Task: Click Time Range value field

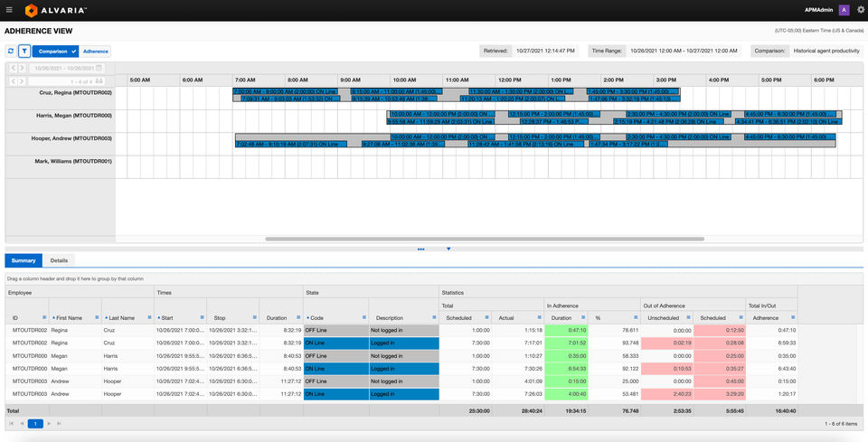Action: (684, 51)
